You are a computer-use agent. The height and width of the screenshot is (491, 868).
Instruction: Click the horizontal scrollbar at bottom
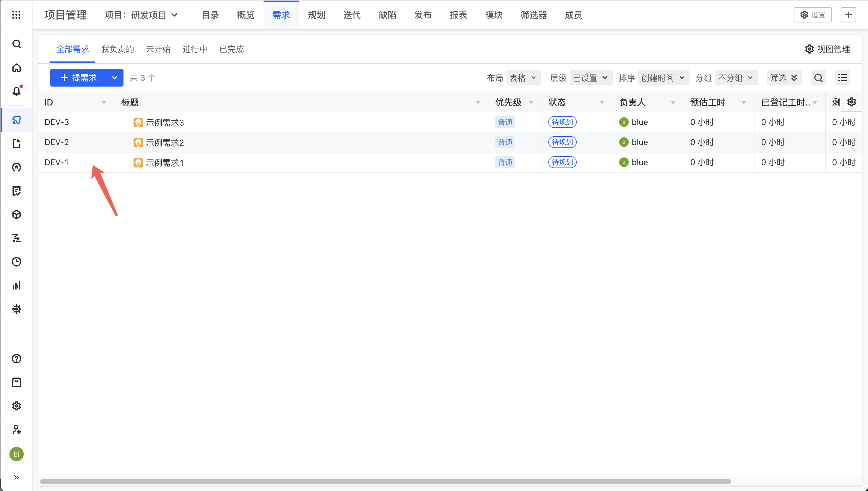point(386,482)
